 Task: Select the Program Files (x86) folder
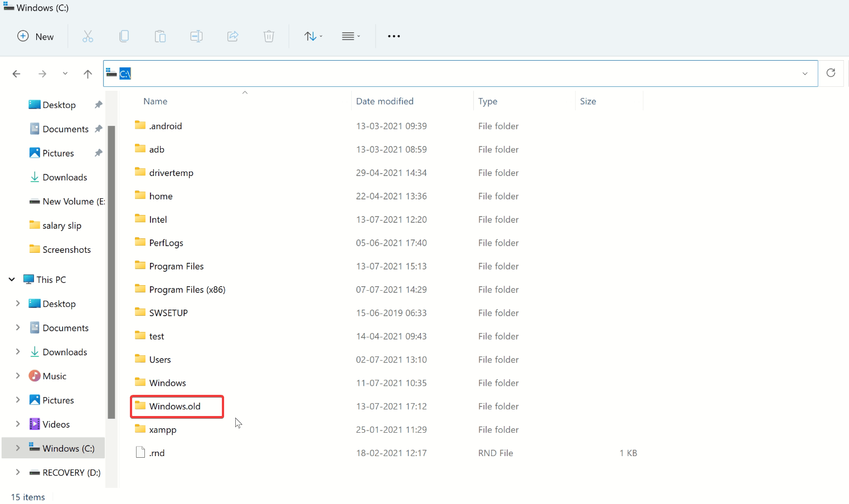(x=187, y=290)
